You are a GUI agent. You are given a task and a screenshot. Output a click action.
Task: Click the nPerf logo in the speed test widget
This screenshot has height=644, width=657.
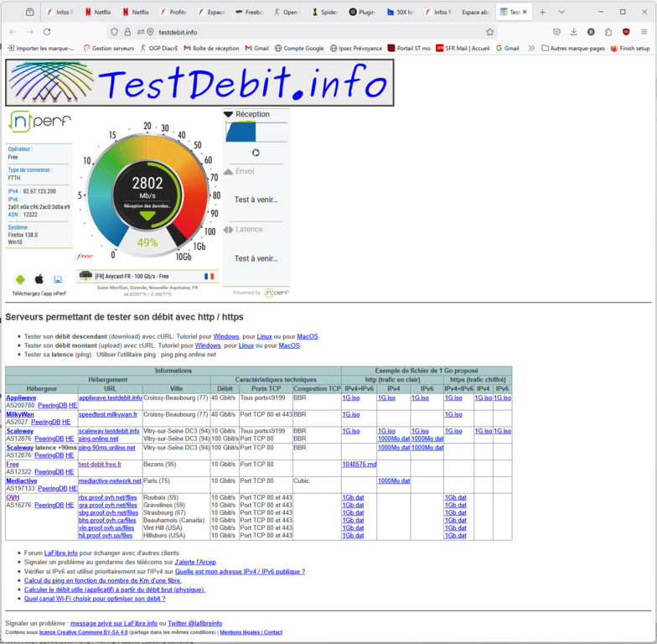[x=30, y=122]
